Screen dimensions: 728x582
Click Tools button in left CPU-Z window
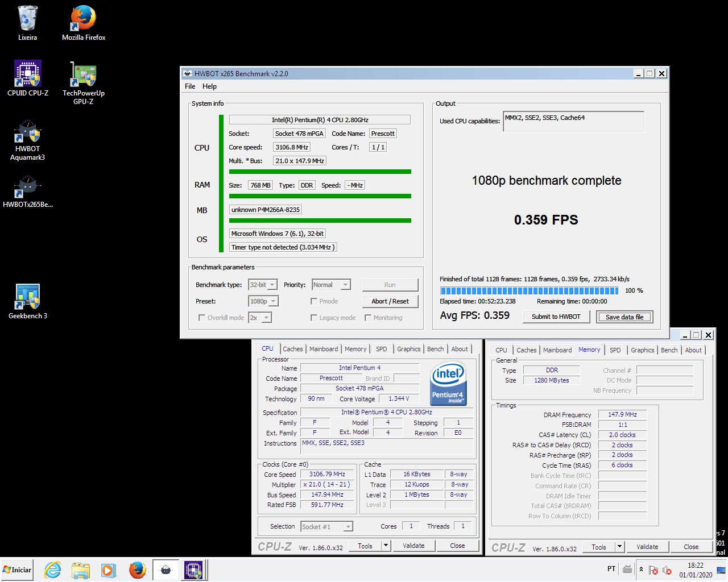tap(365, 546)
